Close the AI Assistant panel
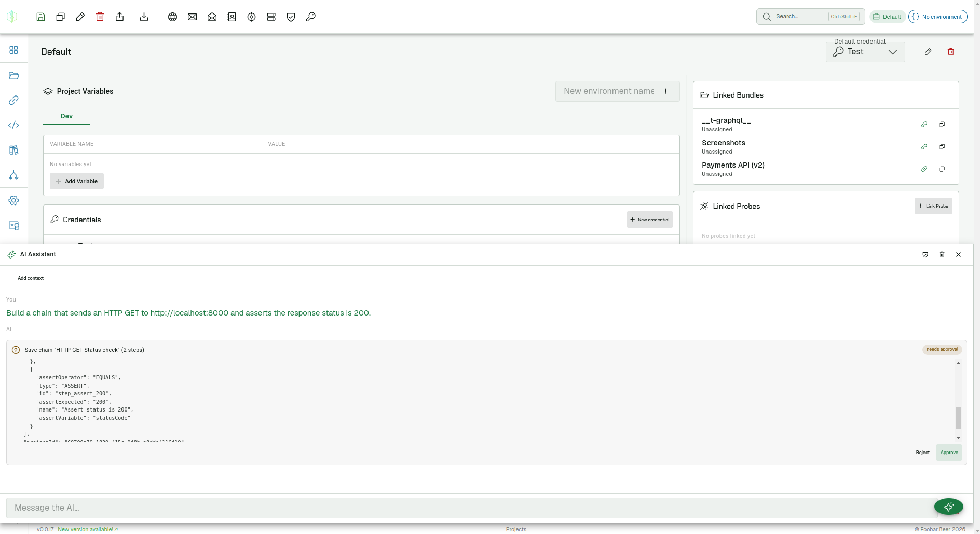This screenshot has width=980, height=534. [x=959, y=255]
